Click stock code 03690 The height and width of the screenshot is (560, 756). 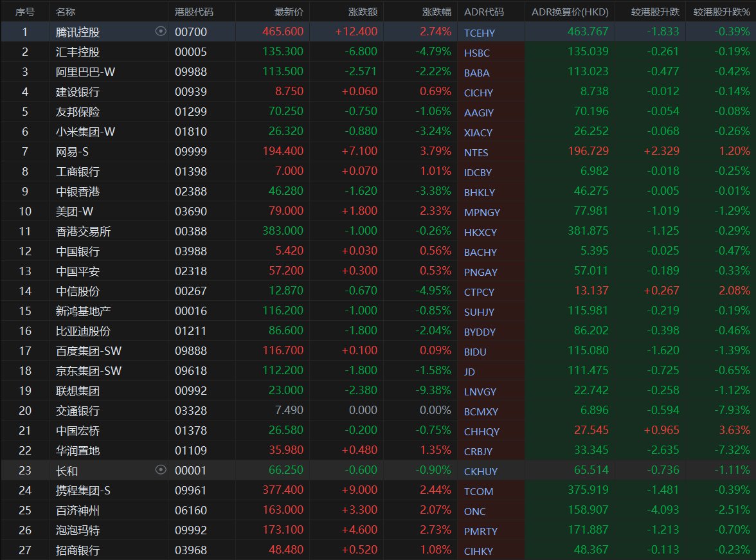(x=190, y=212)
